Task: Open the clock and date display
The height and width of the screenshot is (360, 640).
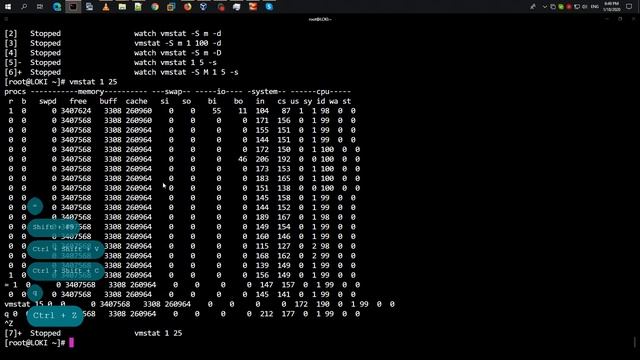Action: (612, 7)
